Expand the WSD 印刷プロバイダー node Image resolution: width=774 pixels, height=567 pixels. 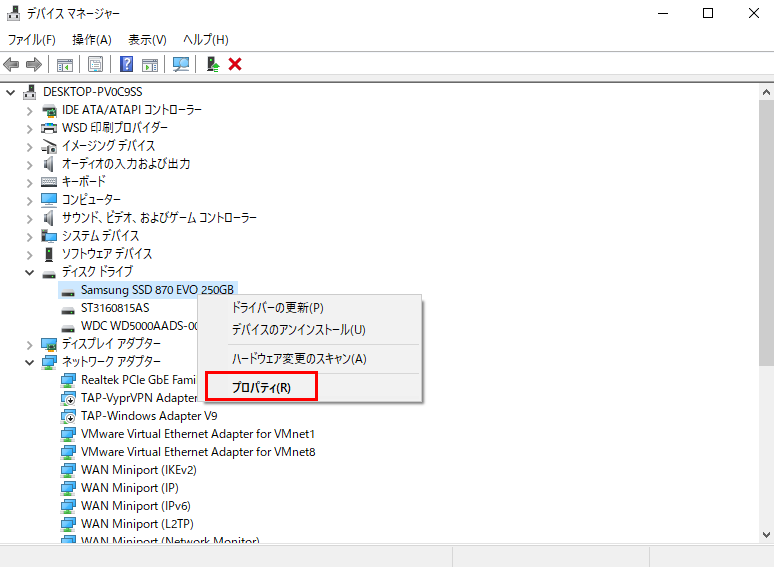(x=29, y=129)
